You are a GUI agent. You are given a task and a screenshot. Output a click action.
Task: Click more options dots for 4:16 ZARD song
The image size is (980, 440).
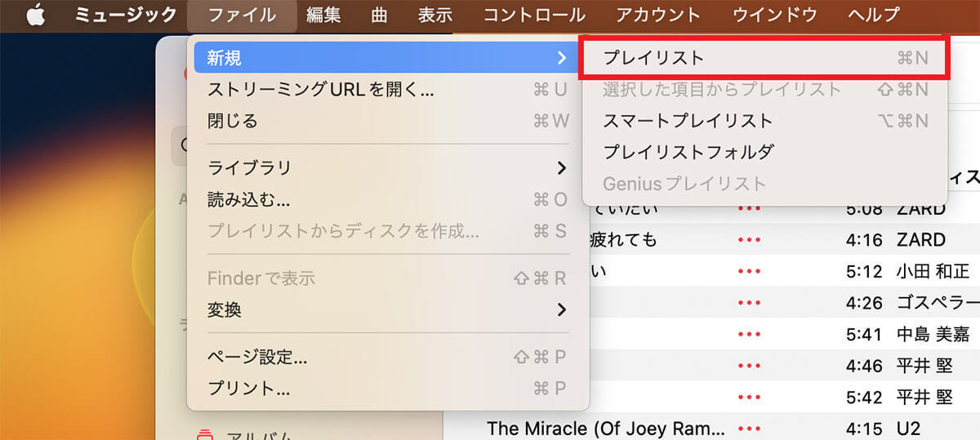(749, 240)
